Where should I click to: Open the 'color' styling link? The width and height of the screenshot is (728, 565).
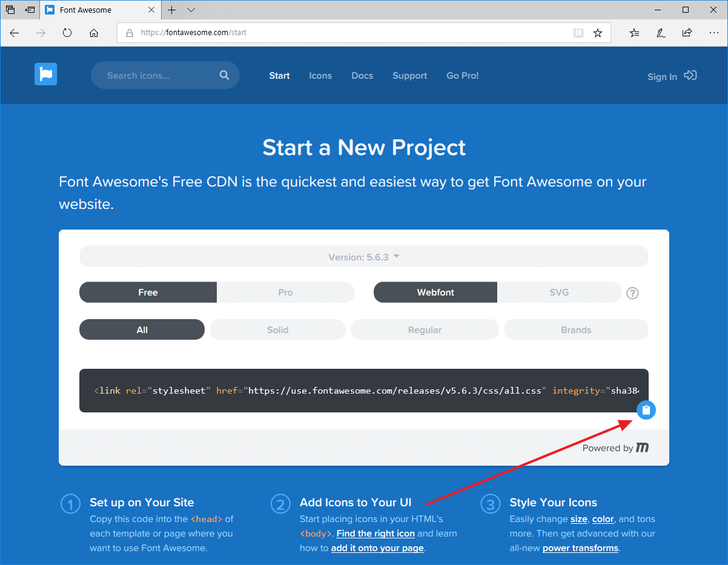pos(603,519)
